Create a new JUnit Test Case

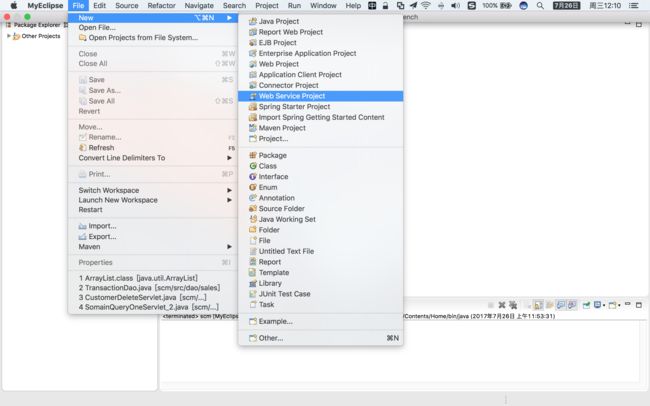(x=320, y=294)
